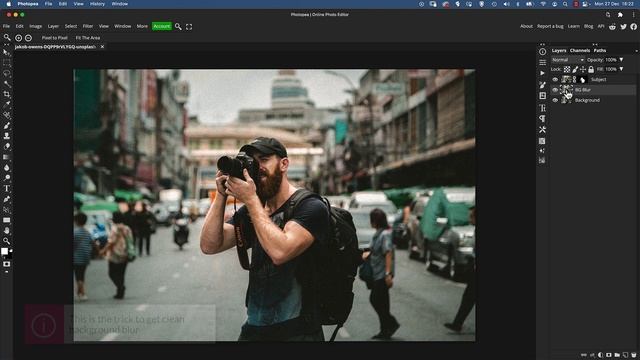The image size is (640, 360).
Task: Select the Move tool
Action: [x=6, y=53]
